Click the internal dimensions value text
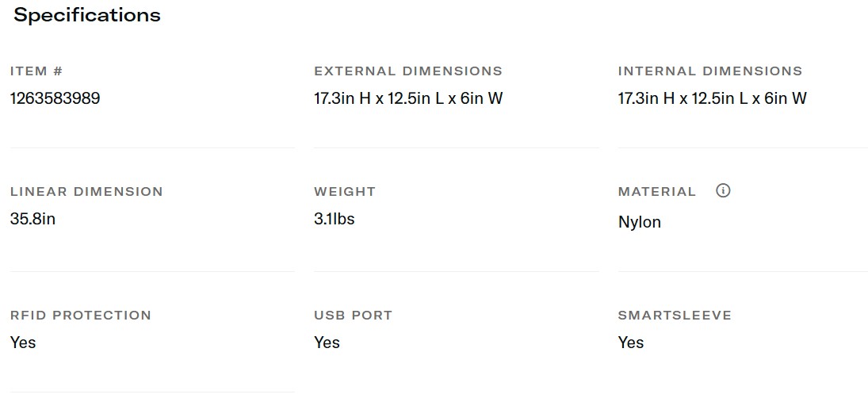Viewport: 868px width, 402px height. click(712, 98)
